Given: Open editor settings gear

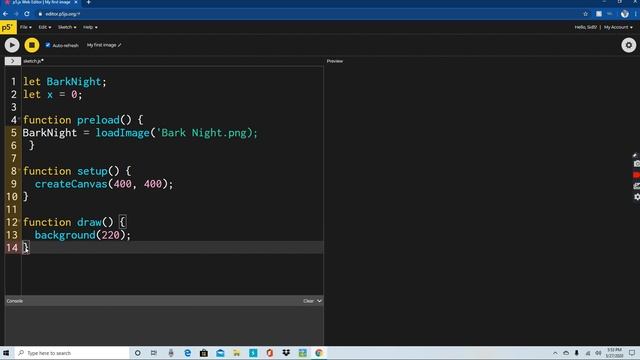Looking at the screenshot, I should 629,45.
